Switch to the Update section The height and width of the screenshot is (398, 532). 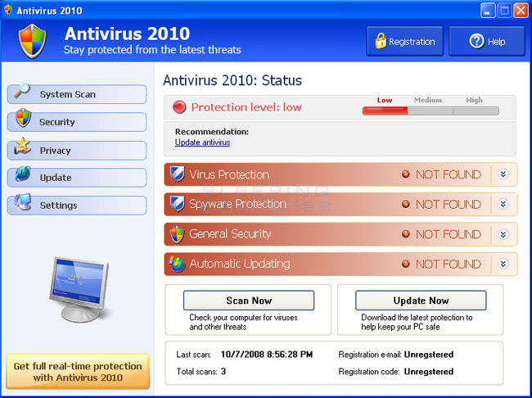77,178
